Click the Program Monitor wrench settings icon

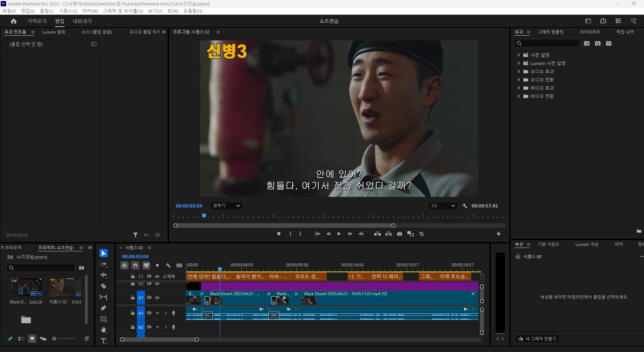tap(465, 206)
